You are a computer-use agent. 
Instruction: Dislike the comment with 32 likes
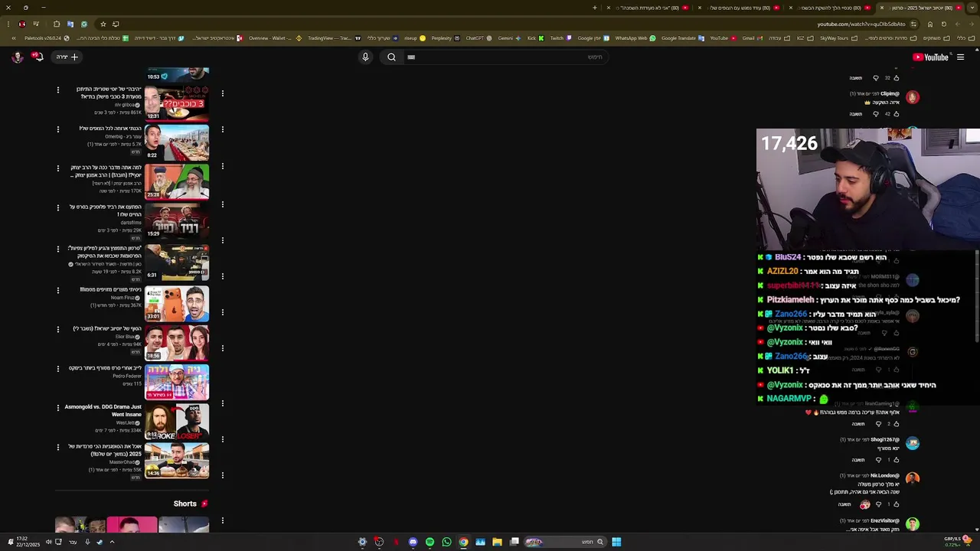coord(876,78)
